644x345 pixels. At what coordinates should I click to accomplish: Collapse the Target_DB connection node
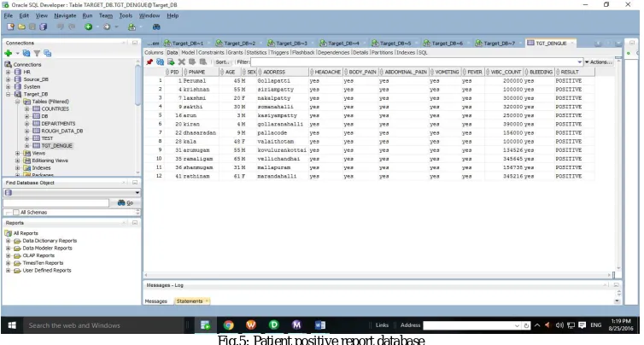coord(9,94)
